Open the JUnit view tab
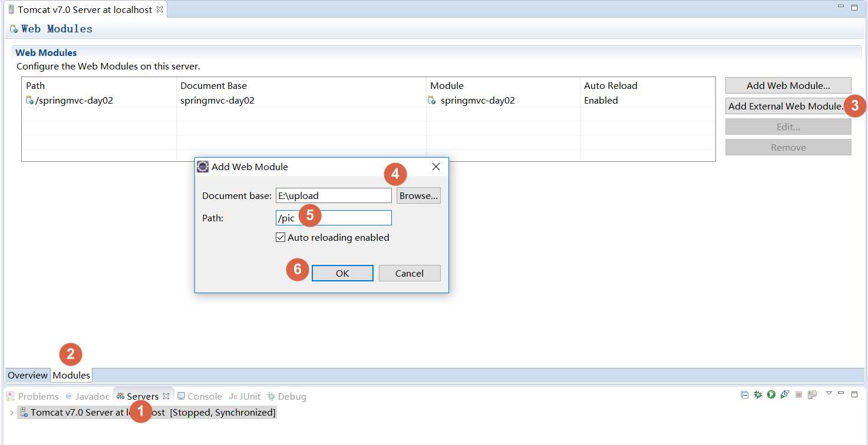 click(x=245, y=396)
